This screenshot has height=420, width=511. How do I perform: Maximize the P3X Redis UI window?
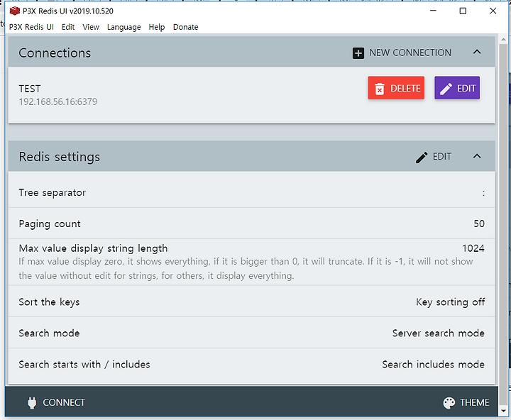[x=463, y=11]
